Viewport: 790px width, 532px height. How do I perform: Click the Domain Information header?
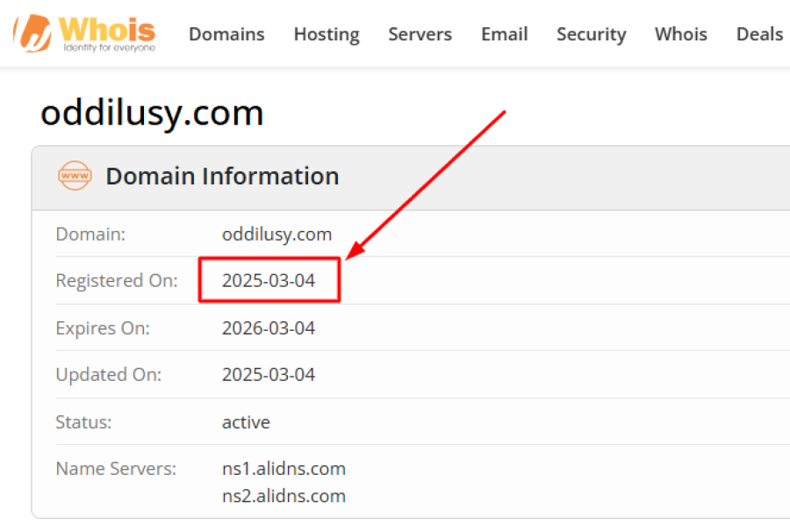click(x=222, y=176)
